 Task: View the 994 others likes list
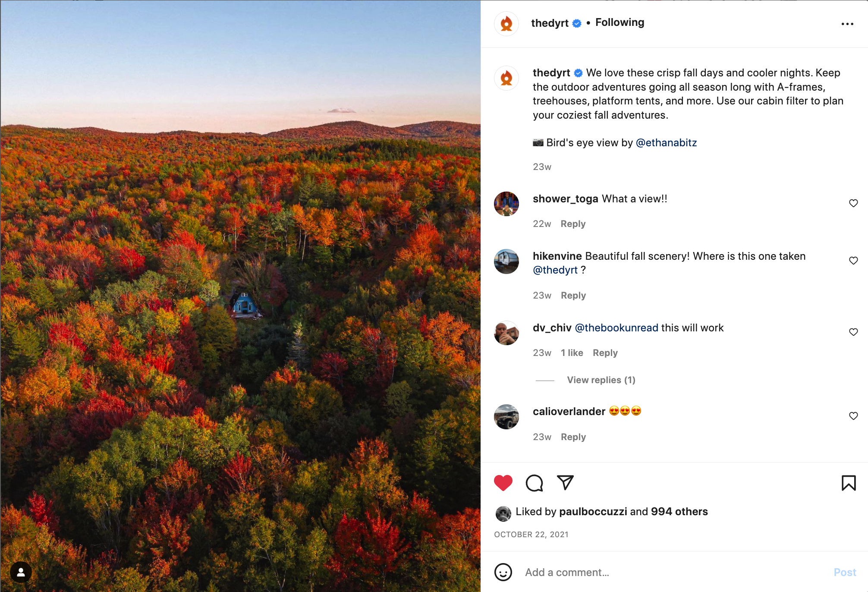(x=679, y=512)
